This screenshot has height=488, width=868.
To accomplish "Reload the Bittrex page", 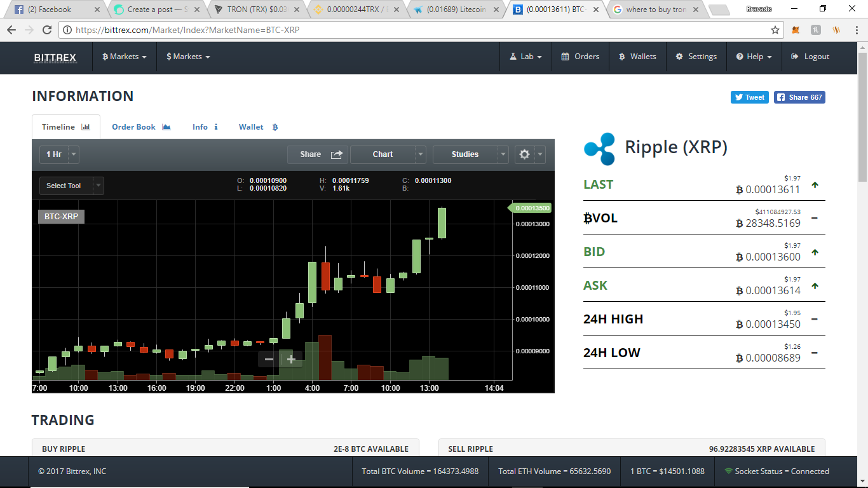I will [x=47, y=30].
